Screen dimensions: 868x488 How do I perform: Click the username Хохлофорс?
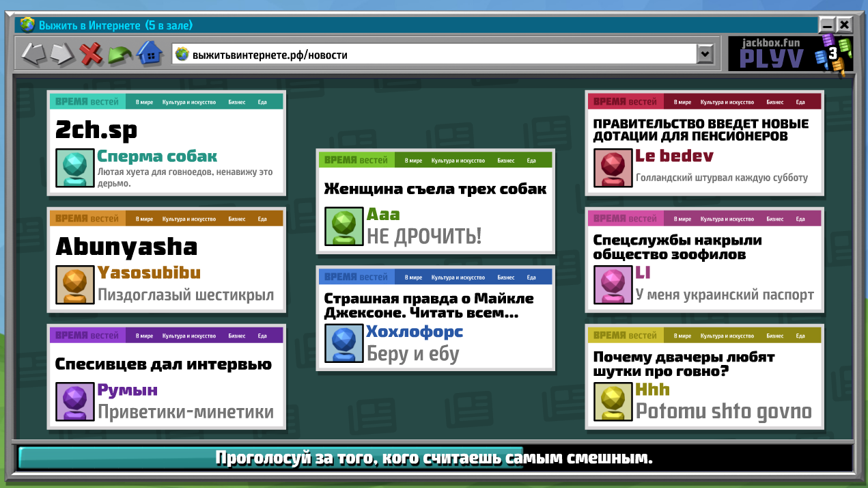point(415,331)
